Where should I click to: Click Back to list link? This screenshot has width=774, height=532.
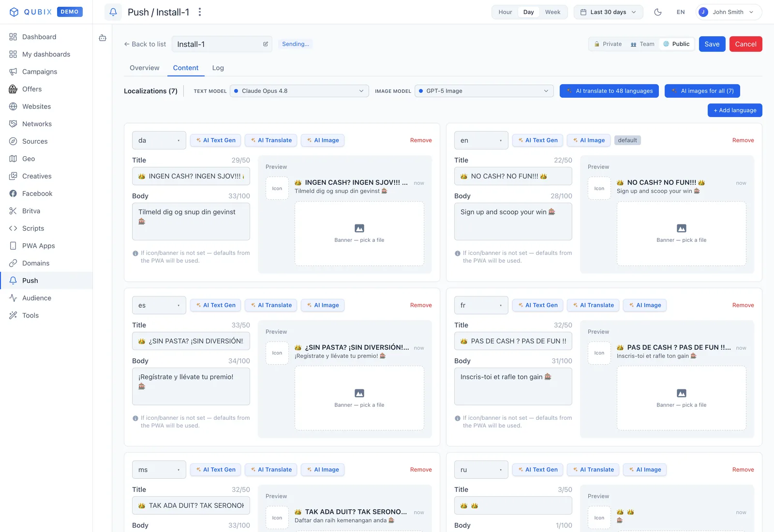[145, 44]
